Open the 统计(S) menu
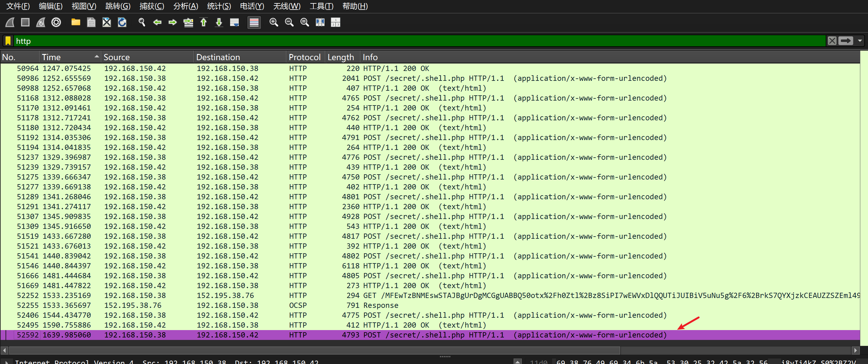 (219, 6)
